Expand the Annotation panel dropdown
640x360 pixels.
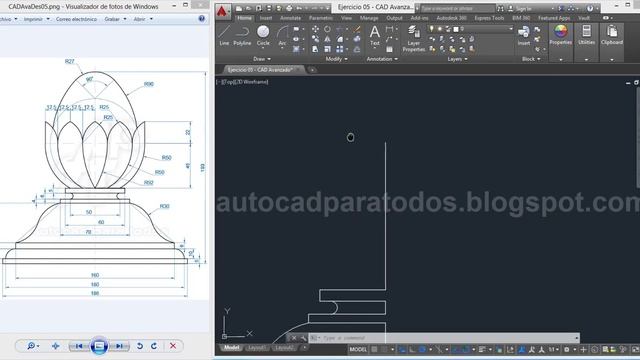click(382, 59)
